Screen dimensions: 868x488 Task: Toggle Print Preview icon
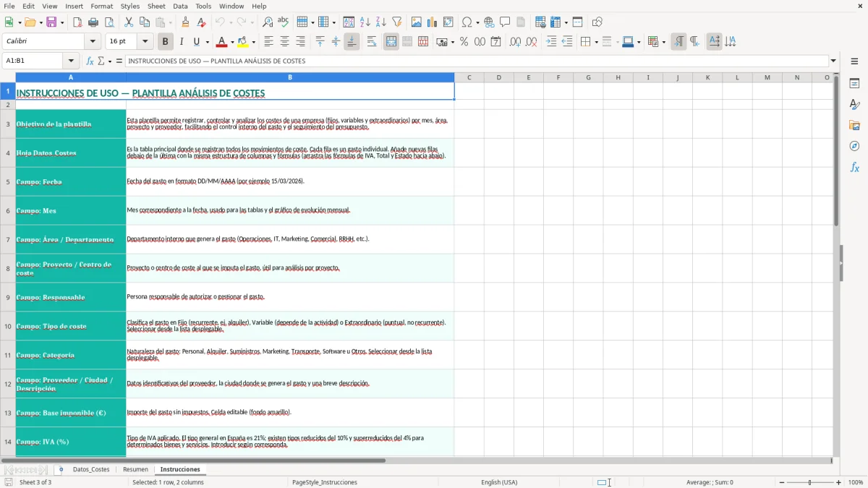coord(109,22)
